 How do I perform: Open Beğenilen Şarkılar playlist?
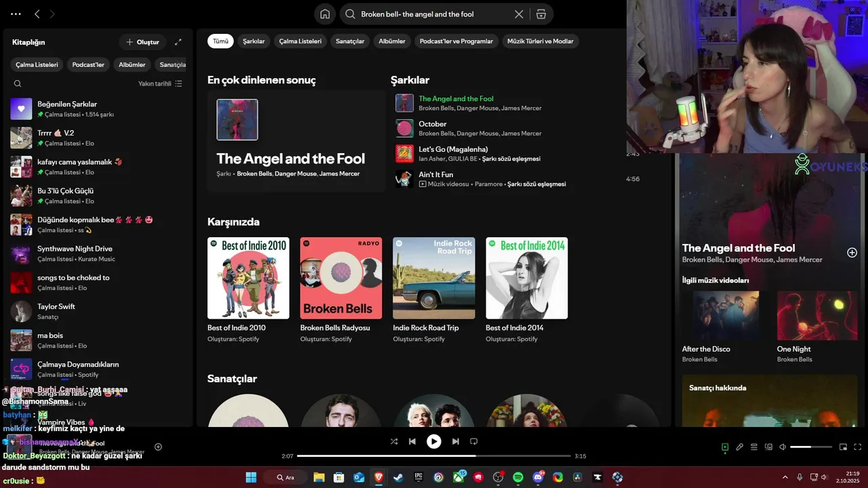(98, 109)
